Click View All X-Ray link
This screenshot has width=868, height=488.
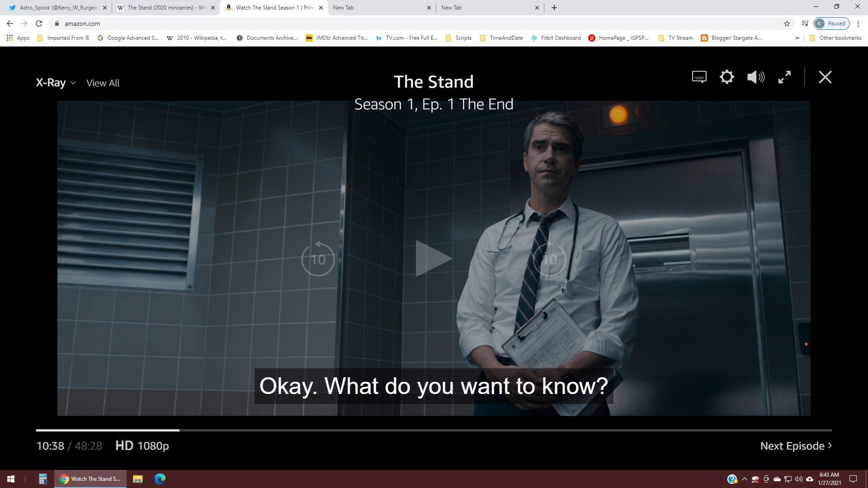tap(103, 83)
